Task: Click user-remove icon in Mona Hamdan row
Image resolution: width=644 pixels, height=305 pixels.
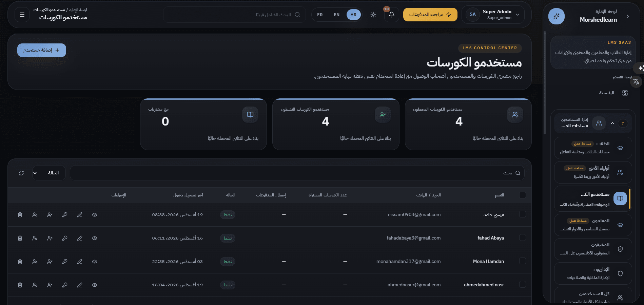Action: [50, 262]
